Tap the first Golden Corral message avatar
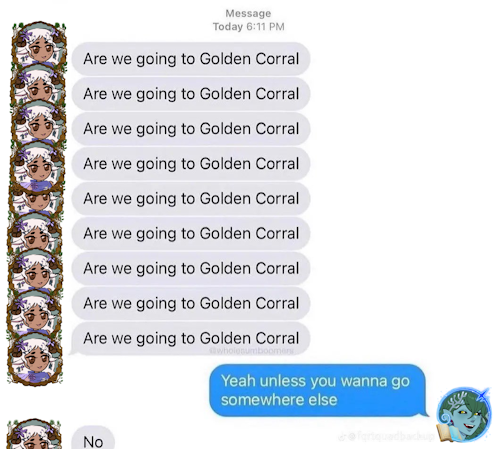 pyautogui.click(x=39, y=45)
